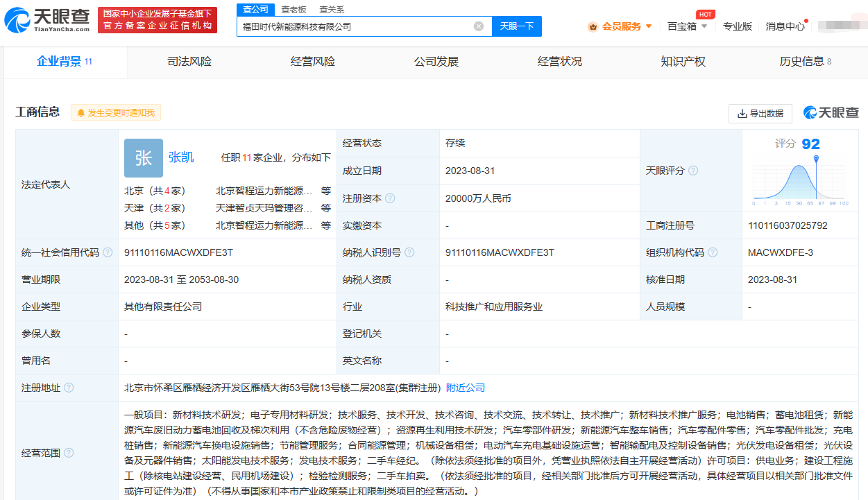Screen dimensions: 868x500
Task: Click the help icon beside 纳税人识别号
Action: (409, 252)
